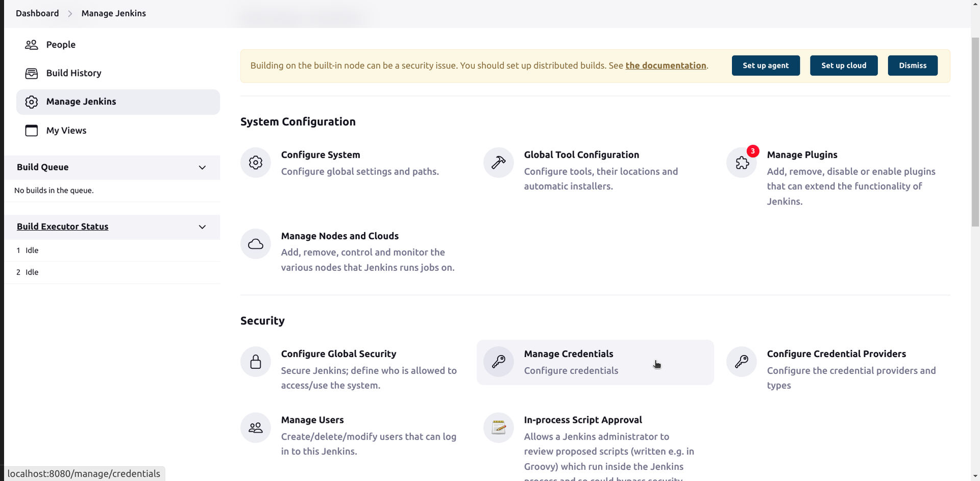Screen dimensions: 980x481
Task: Open the Build History menu item
Action: (118, 73)
